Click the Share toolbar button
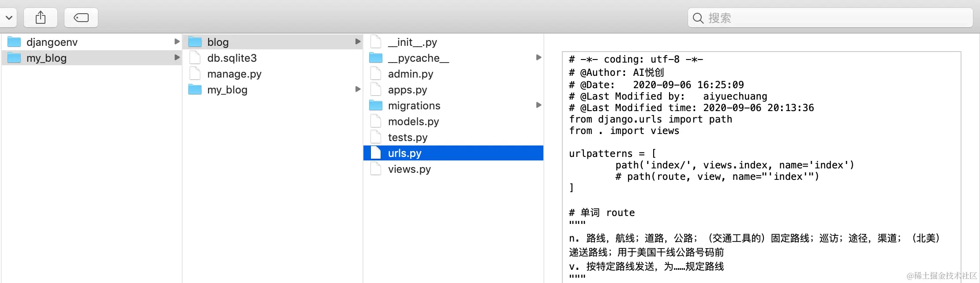The height and width of the screenshot is (283, 980). tap(41, 18)
